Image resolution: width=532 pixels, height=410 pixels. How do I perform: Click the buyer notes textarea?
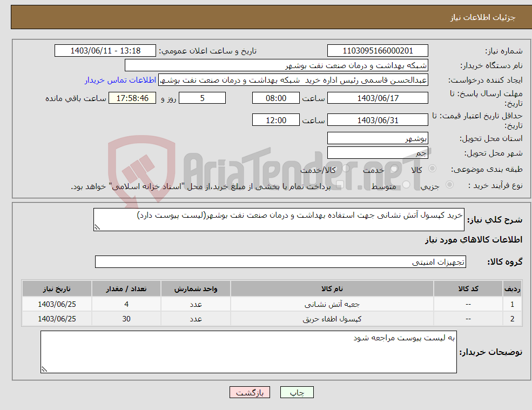click(x=248, y=352)
